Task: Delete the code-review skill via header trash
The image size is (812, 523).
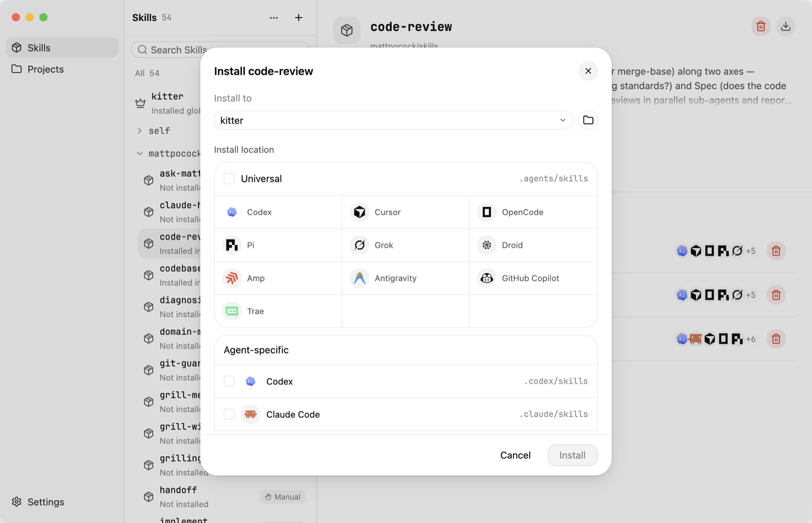Action: [761, 26]
